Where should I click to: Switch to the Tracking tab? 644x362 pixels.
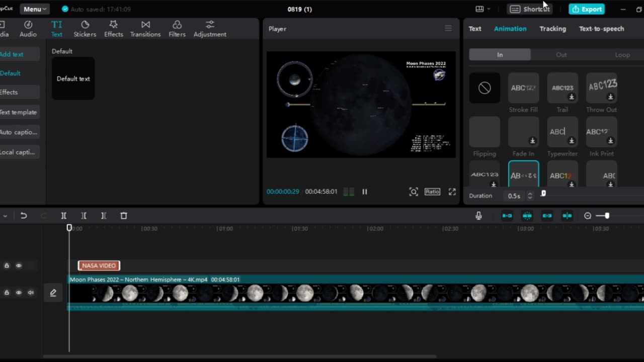pyautogui.click(x=552, y=29)
